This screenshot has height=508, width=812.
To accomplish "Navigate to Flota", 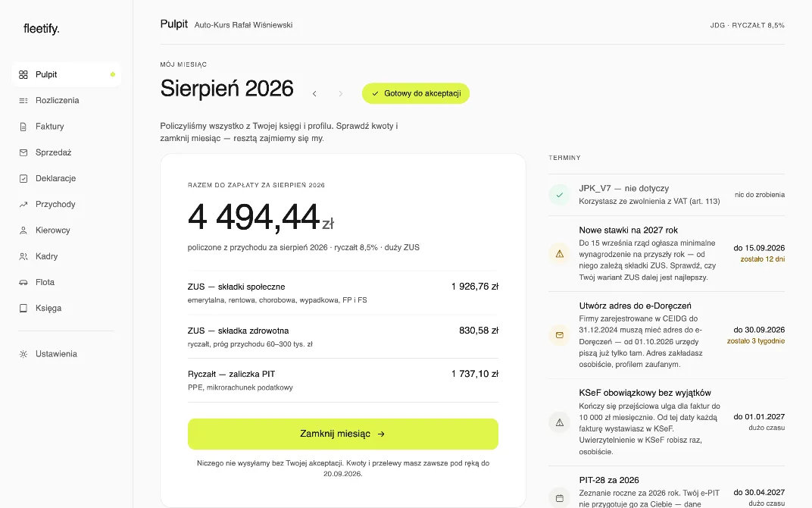I will pyautogui.click(x=67, y=282).
